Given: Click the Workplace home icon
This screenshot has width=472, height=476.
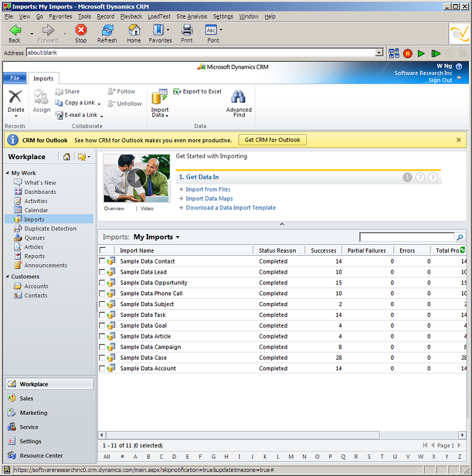Looking at the screenshot, I should tap(67, 157).
